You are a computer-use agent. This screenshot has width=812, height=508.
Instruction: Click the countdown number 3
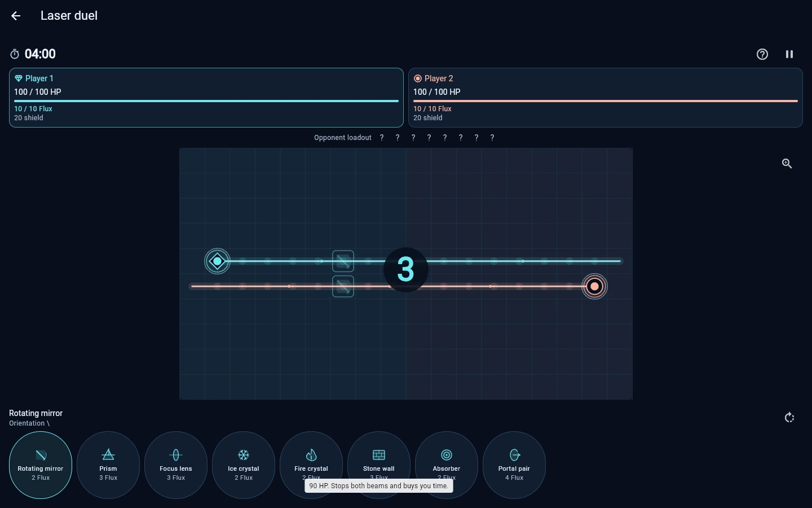pyautogui.click(x=406, y=269)
